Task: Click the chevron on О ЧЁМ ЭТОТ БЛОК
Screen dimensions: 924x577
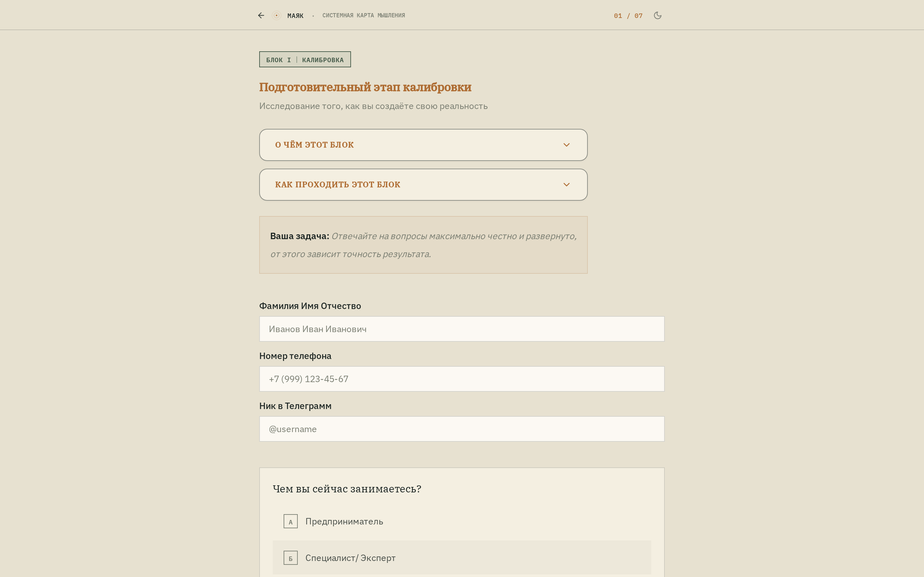Action: pos(566,145)
